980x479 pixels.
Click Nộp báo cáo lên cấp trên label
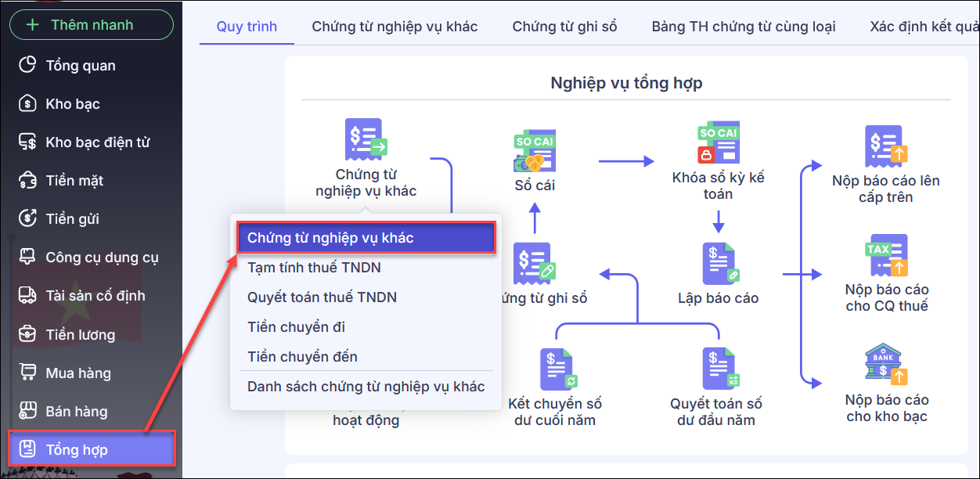point(886,189)
